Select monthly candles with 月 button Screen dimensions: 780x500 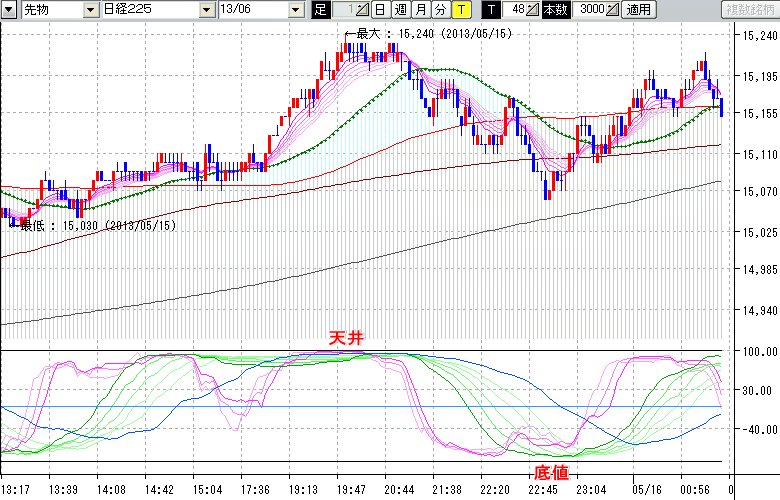click(x=421, y=10)
